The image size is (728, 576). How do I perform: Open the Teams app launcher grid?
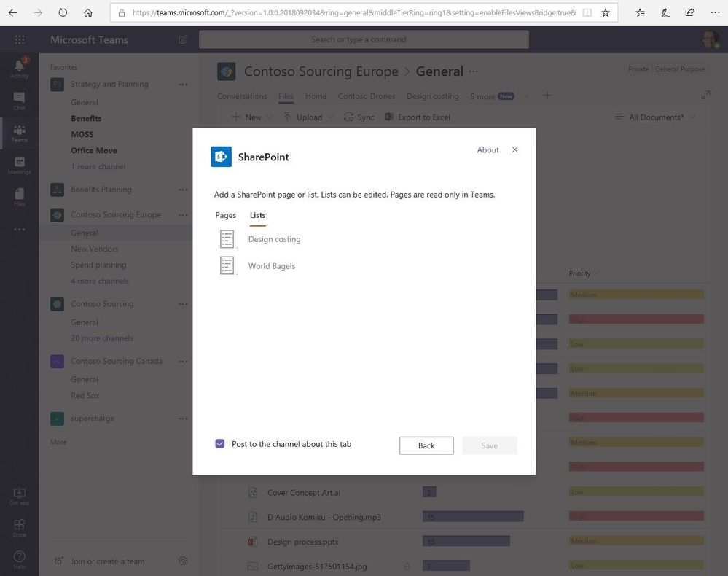20,39
